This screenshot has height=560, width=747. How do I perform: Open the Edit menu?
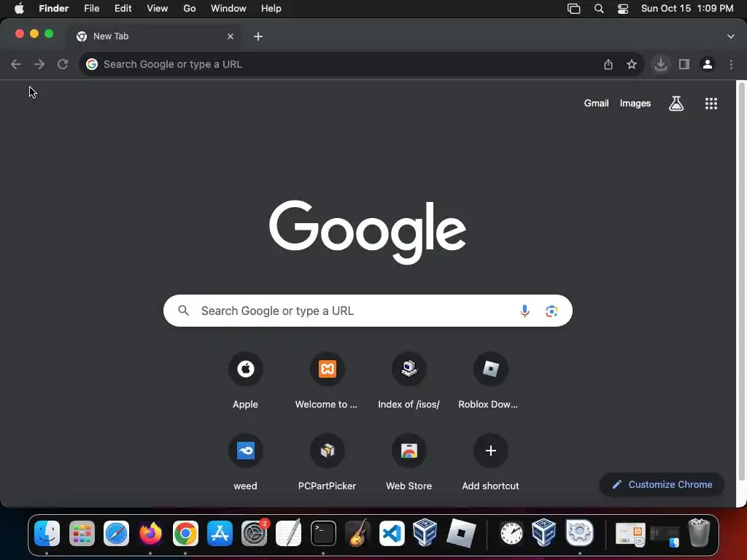coord(123,9)
